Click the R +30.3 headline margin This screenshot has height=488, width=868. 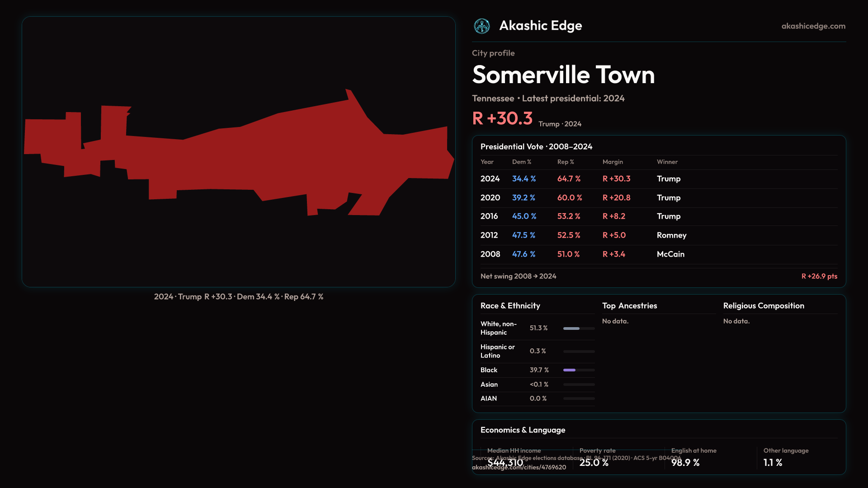point(502,118)
